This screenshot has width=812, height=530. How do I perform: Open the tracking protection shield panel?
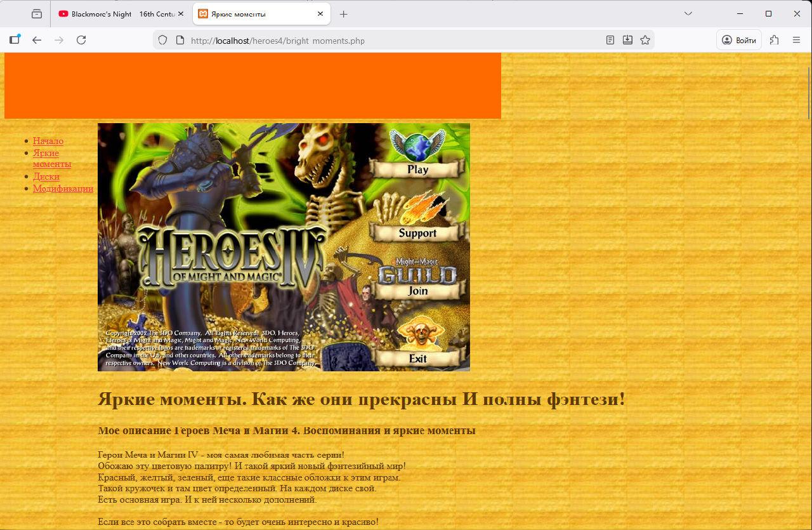tap(162, 40)
